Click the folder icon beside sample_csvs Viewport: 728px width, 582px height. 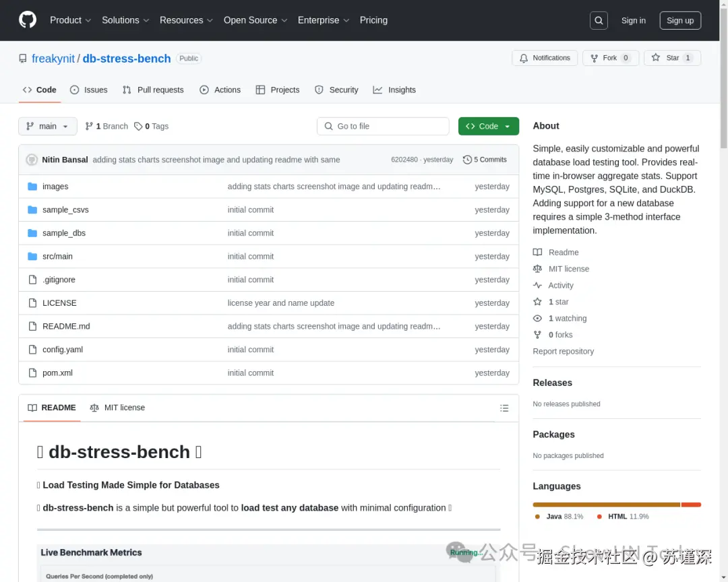click(x=32, y=209)
